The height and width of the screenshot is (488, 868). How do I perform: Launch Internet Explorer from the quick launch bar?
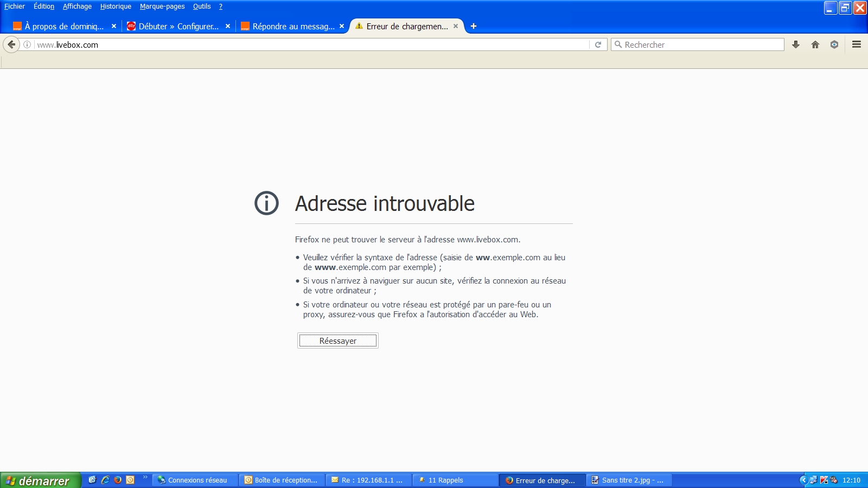tap(105, 480)
